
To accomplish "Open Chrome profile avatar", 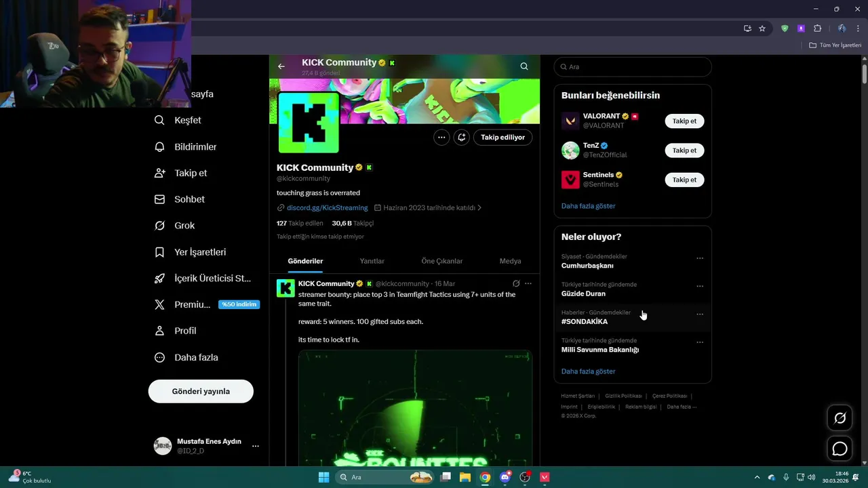I will pyautogui.click(x=842, y=28).
